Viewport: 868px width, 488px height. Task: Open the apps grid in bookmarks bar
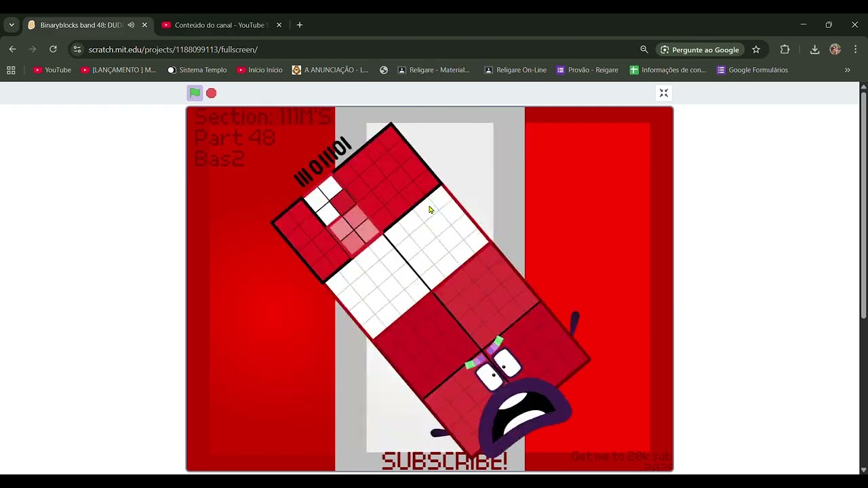pyautogui.click(x=11, y=70)
